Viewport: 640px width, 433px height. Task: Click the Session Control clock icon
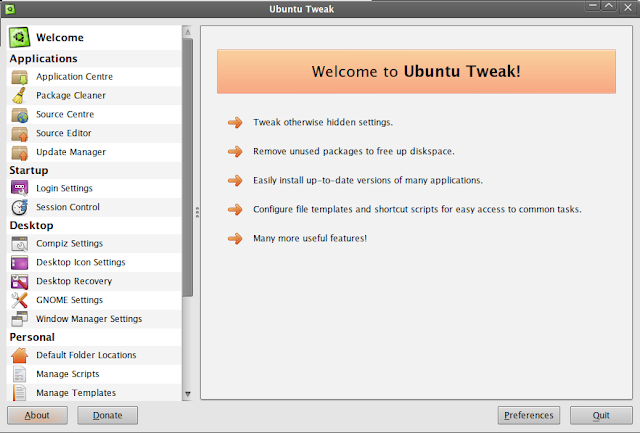pyautogui.click(x=20, y=207)
